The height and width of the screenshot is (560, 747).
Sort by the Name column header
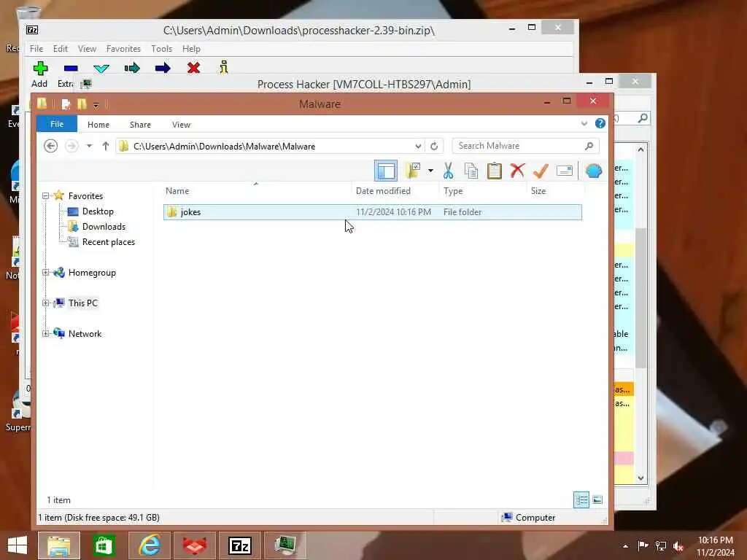pos(256,190)
